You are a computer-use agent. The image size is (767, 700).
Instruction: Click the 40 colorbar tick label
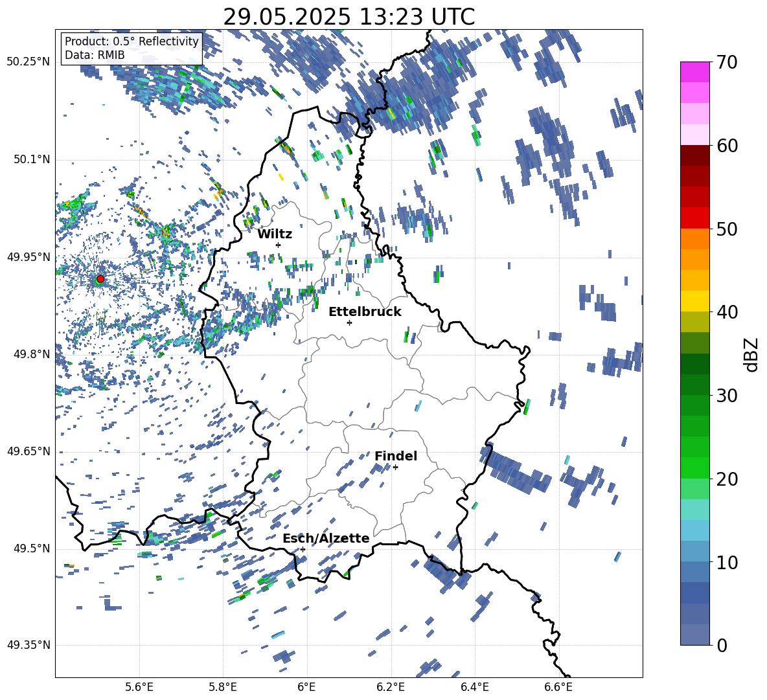pyautogui.click(x=727, y=312)
